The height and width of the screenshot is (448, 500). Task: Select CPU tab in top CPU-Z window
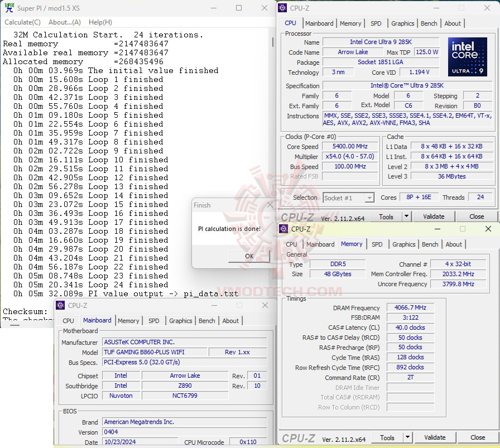point(290,23)
